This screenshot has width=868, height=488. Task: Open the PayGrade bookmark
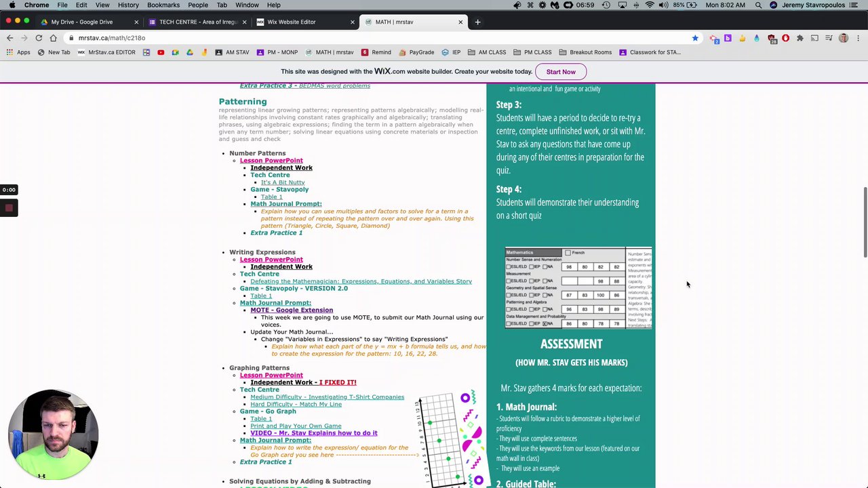click(416, 52)
